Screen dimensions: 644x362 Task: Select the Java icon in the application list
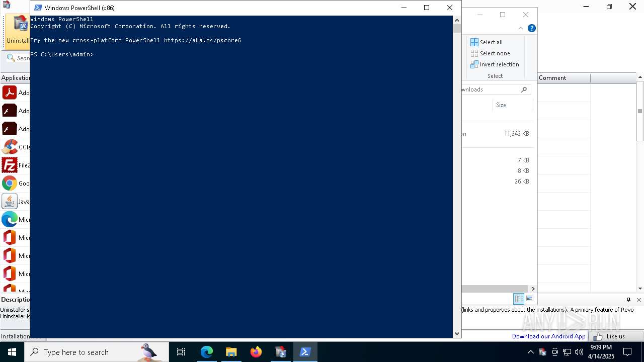point(10,201)
